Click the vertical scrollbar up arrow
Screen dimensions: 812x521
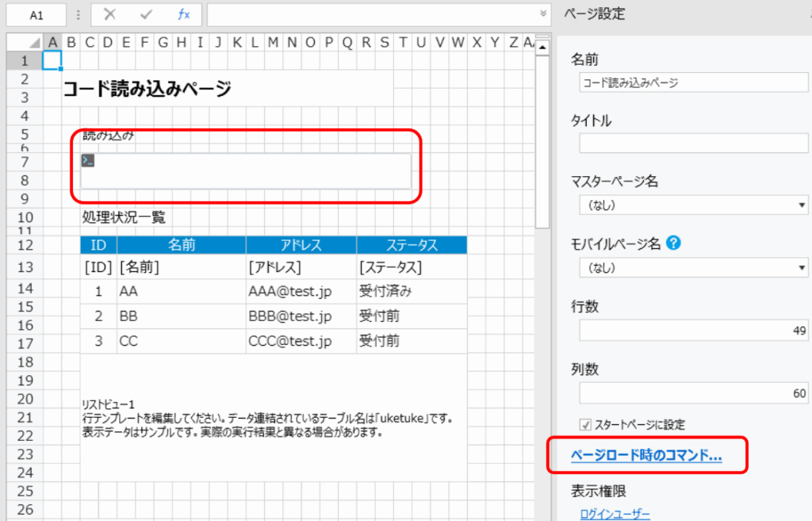tap(543, 48)
